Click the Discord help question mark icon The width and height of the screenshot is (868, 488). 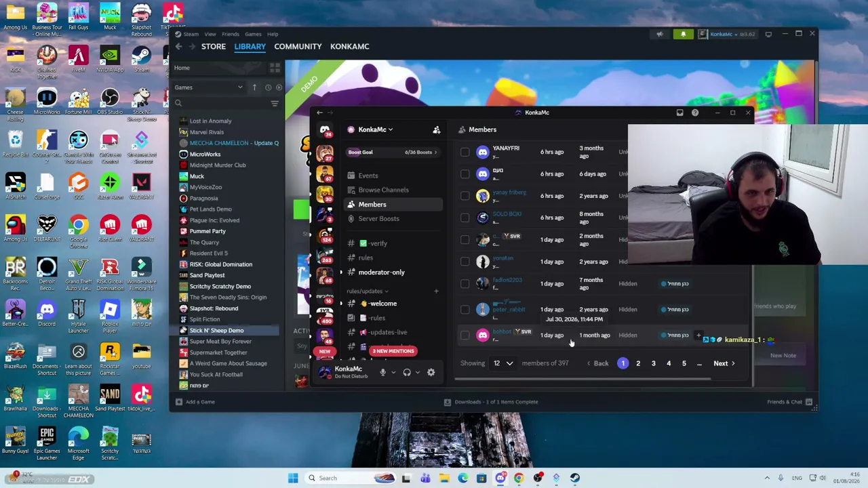(x=695, y=113)
